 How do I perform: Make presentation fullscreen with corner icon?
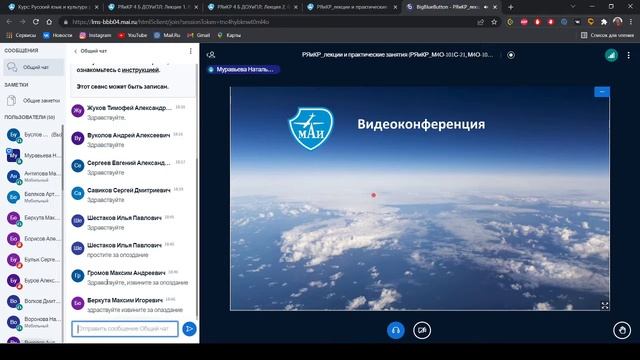604,305
